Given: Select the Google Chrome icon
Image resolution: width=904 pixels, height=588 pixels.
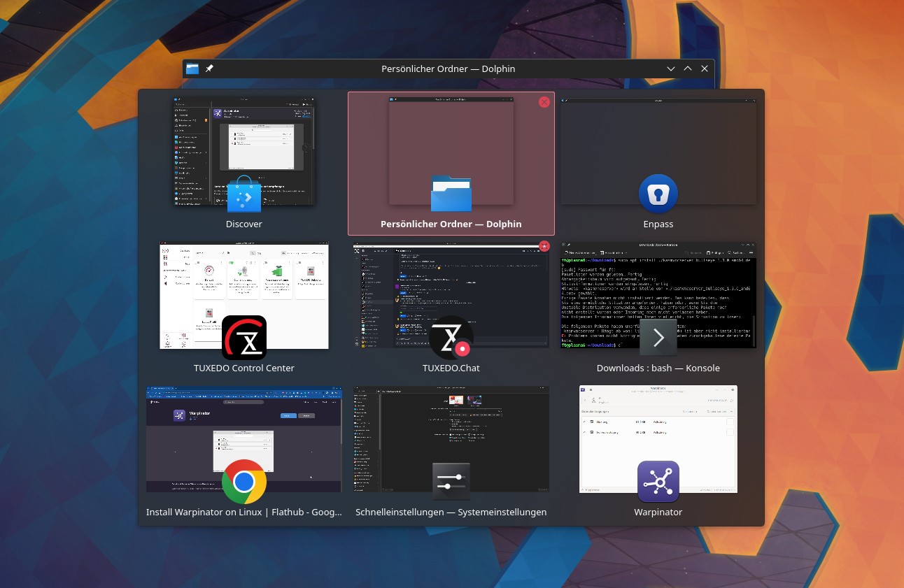Looking at the screenshot, I should tap(244, 482).
